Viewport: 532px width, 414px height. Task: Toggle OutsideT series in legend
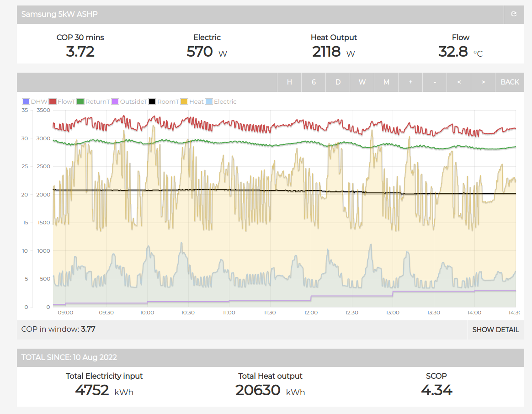(129, 101)
